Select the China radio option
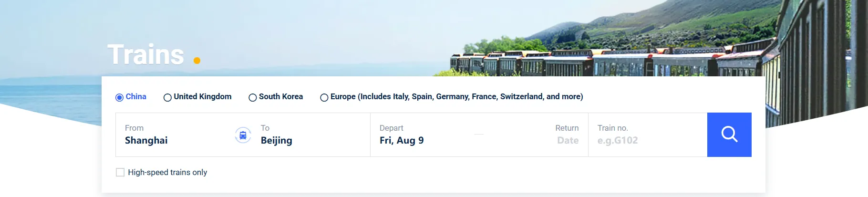Image resolution: width=868 pixels, height=197 pixels. coord(120,97)
